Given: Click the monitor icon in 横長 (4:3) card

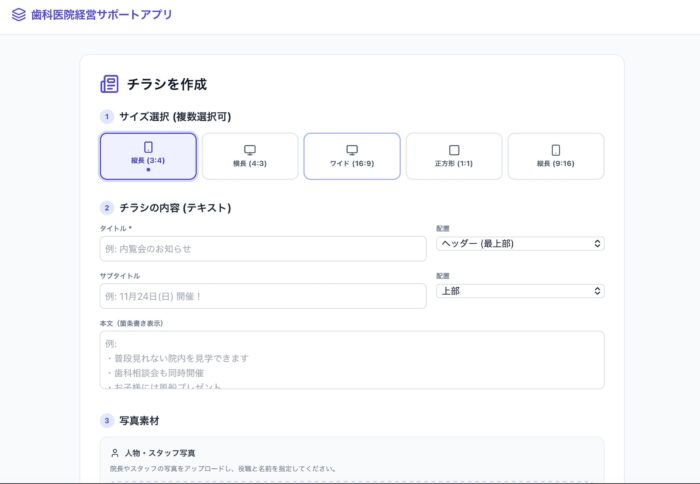Looking at the screenshot, I should [x=250, y=149].
